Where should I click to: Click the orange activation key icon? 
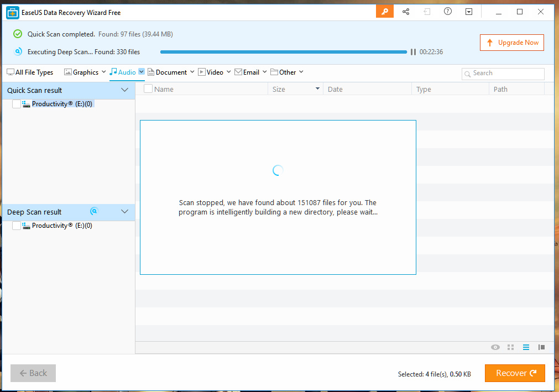pos(385,12)
